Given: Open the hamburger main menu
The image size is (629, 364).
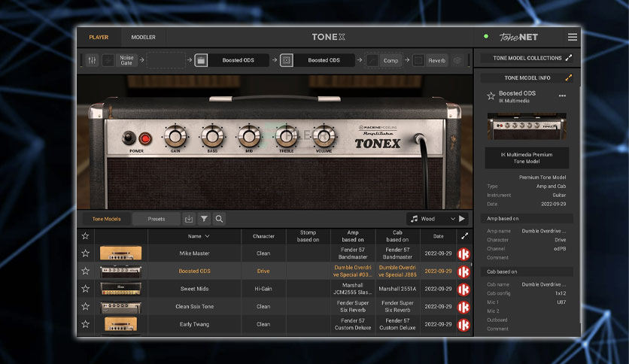Looking at the screenshot, I should click(573, 37).
